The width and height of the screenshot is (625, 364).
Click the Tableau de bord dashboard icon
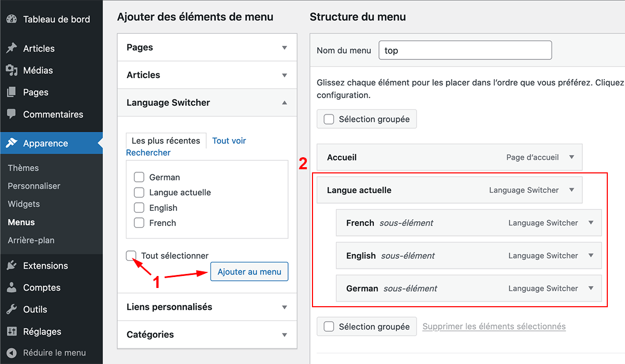[11, 19]
